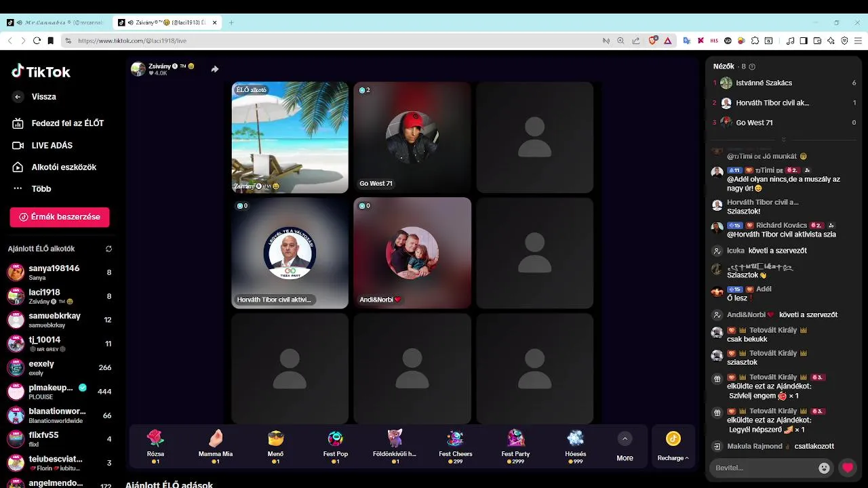The height and width of the screenshot is (488, 868).
Task: Send the Földönkívüli gift
Action: 395,445
